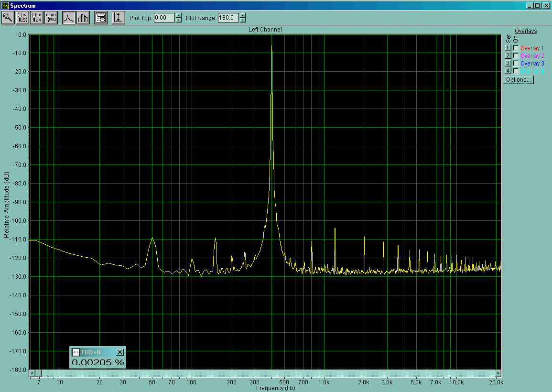The width and height of the screenshot is (552, 392).
Task: Click the vertical autoscale icon
Action: tap(119, 18)
